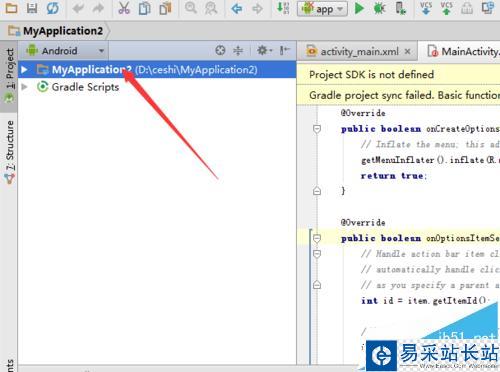
Task: Close the activity_main.xml tab
Action: 407,51
